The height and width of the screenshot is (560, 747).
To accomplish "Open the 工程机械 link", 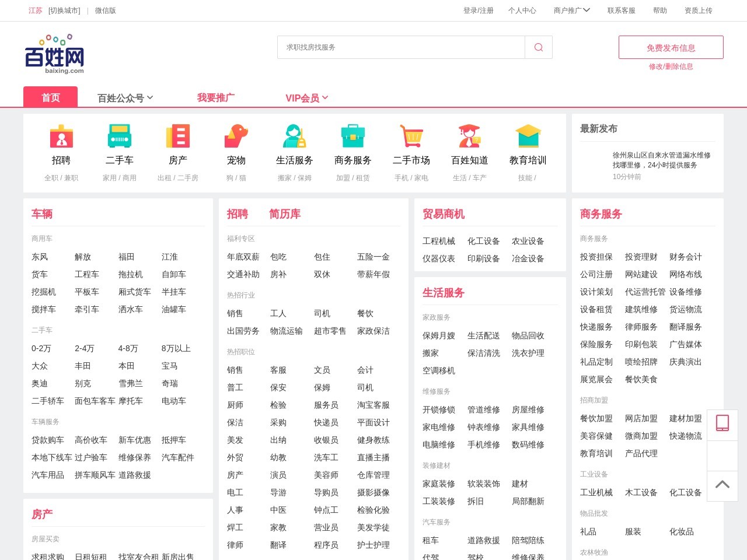I will pyautogui.click(x=439, y=241).
